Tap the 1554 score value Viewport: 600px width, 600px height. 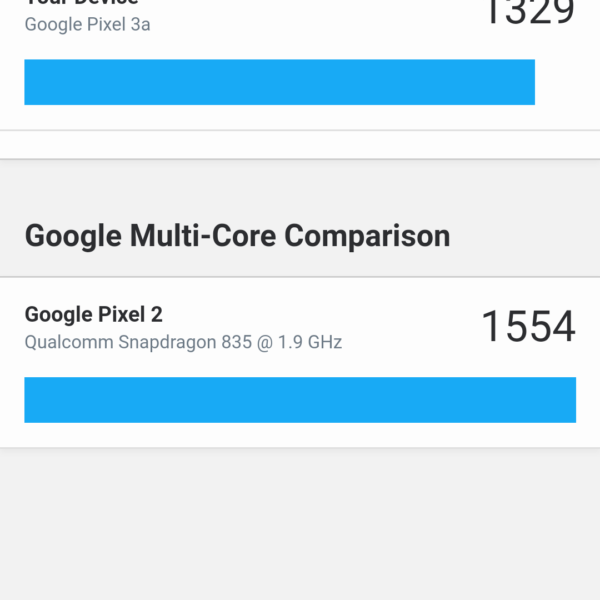pos(528,327)
